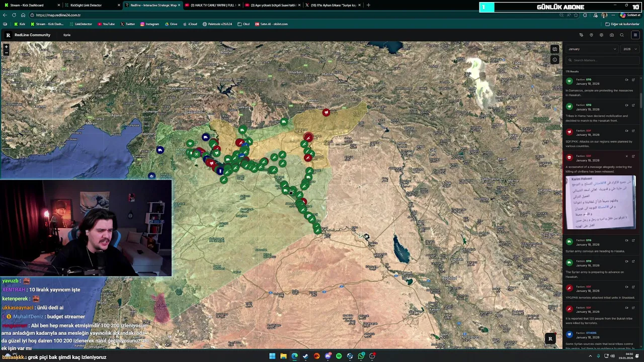Reload the page with browser refresh icon
This screenshot has height=362, width=644.
[14, 15]
